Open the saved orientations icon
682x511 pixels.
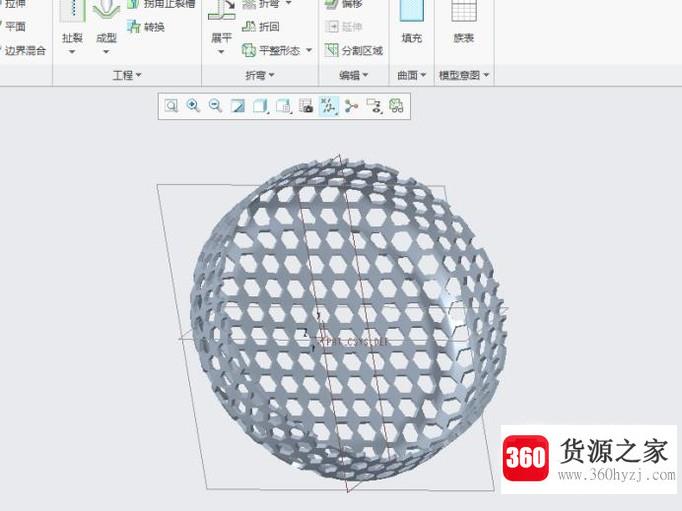click(x=283, y=106)
